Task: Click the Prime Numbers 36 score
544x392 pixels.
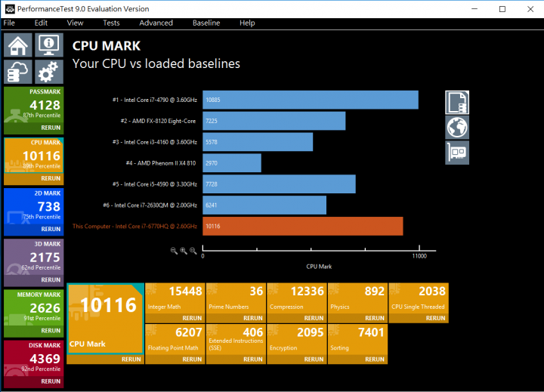Action: pos(256,292)
